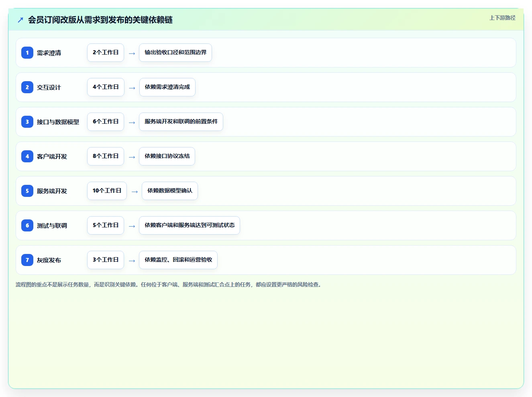Click the 依赖数据模型确认 note
This screenshot has height=397, width=532.
pos(170,191)
